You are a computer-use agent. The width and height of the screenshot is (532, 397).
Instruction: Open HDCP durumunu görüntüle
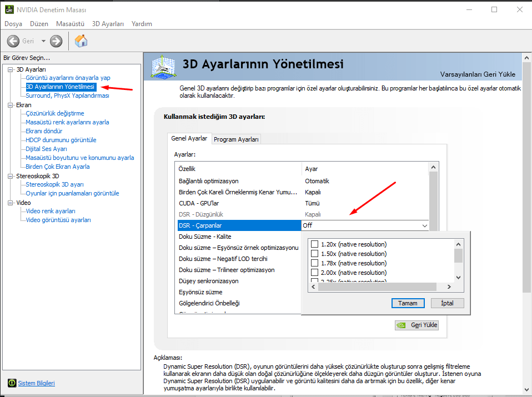pyautogui.click(x=61, y=140)
